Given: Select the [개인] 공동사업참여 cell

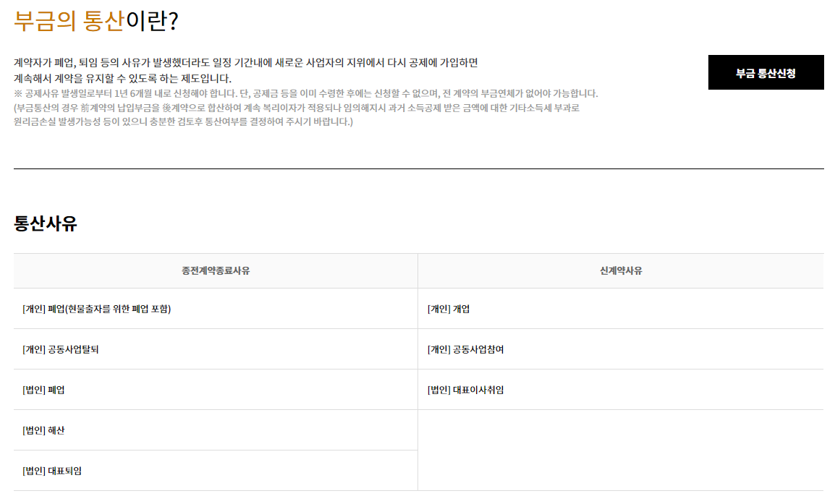Looking at the screenshot, I should coord(621,349).
